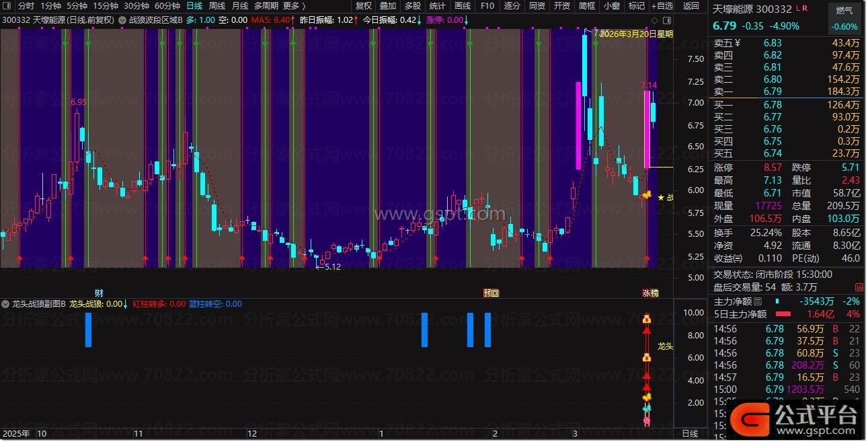Click the ¥ icon beside 卖五
868x442 pixels.
[738, 43]
